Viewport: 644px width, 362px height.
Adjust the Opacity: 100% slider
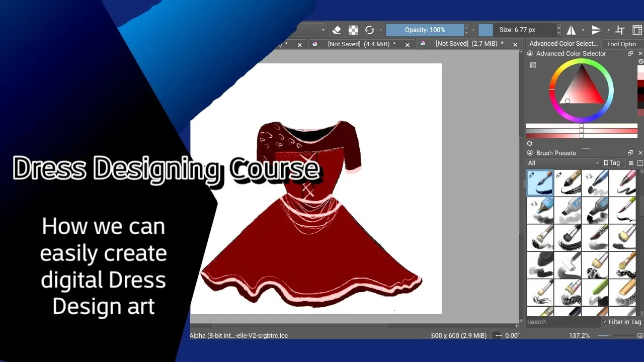pyautogui.click(x=425, y=30)
